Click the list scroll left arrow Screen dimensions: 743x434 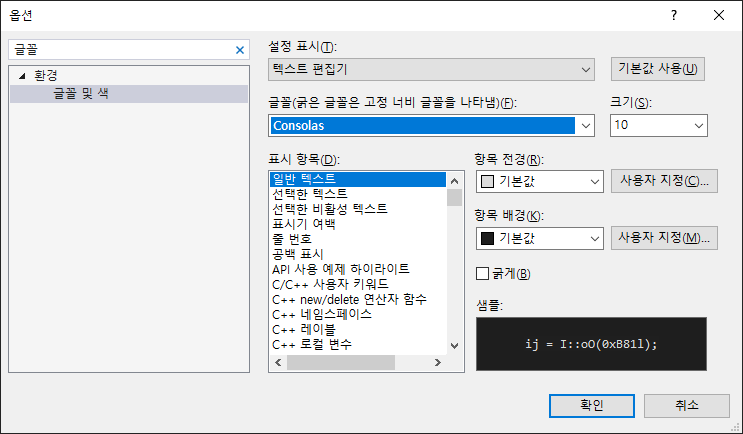278,362
